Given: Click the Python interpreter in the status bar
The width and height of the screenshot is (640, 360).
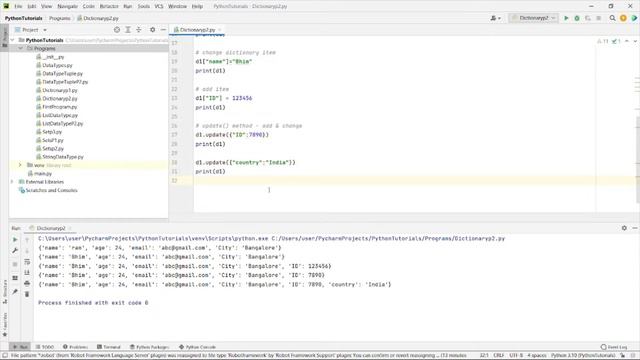Looking at the screenshot, I should point(582,356).
